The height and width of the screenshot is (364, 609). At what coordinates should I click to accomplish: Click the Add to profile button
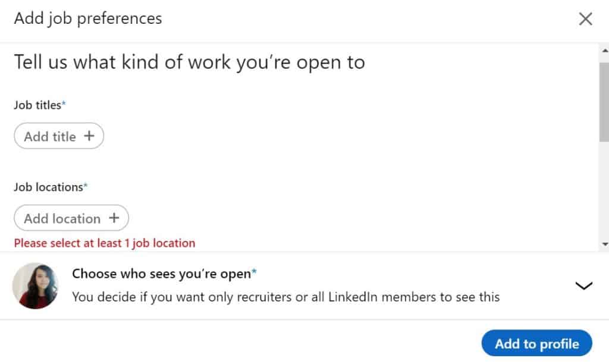(x=537, y=343)
